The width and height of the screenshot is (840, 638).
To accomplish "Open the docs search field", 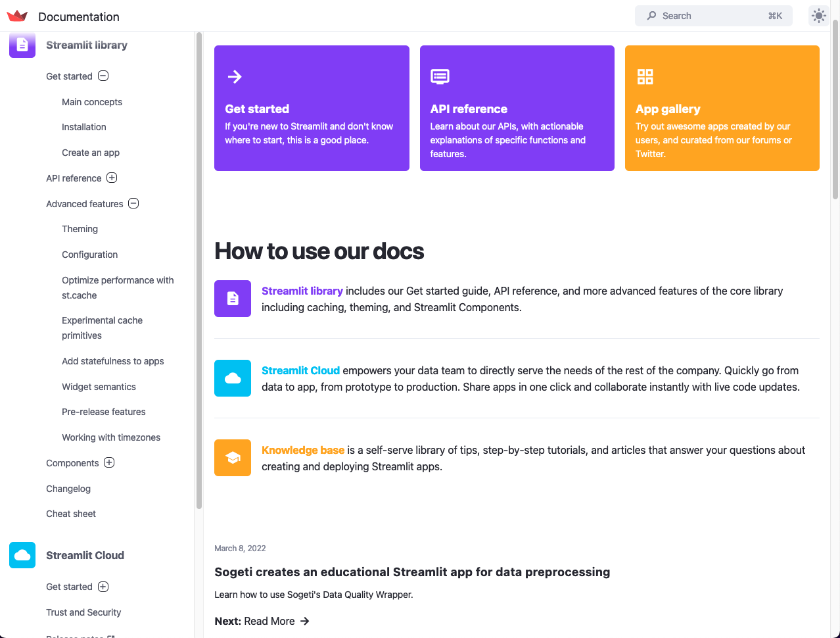I will 714,16.
